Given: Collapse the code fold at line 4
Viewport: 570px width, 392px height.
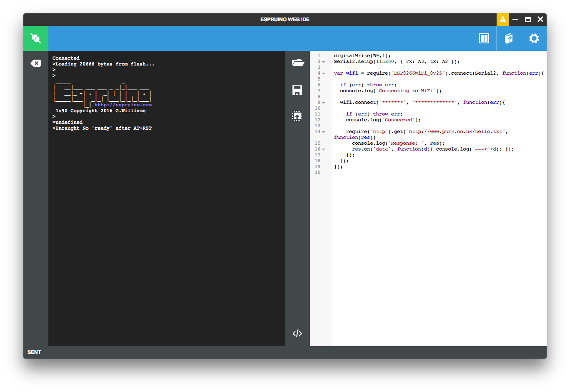Looking at the screenshot, I should point(324,73).
